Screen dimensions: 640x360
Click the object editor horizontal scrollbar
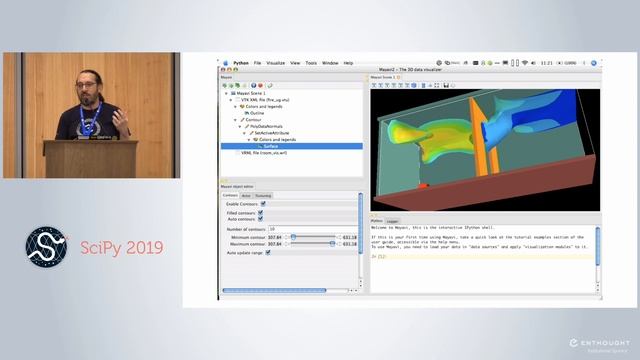(x=274, y=291)
